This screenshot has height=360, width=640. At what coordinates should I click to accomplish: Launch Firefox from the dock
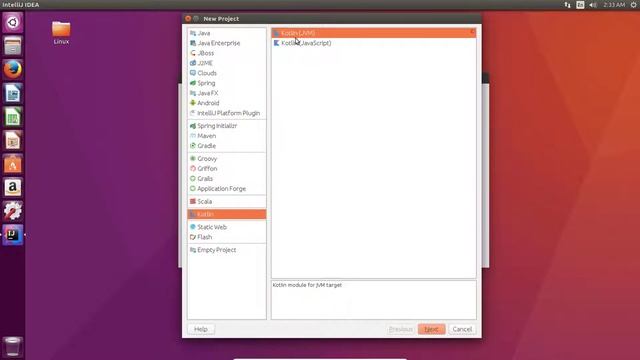[x=13, y=69]
